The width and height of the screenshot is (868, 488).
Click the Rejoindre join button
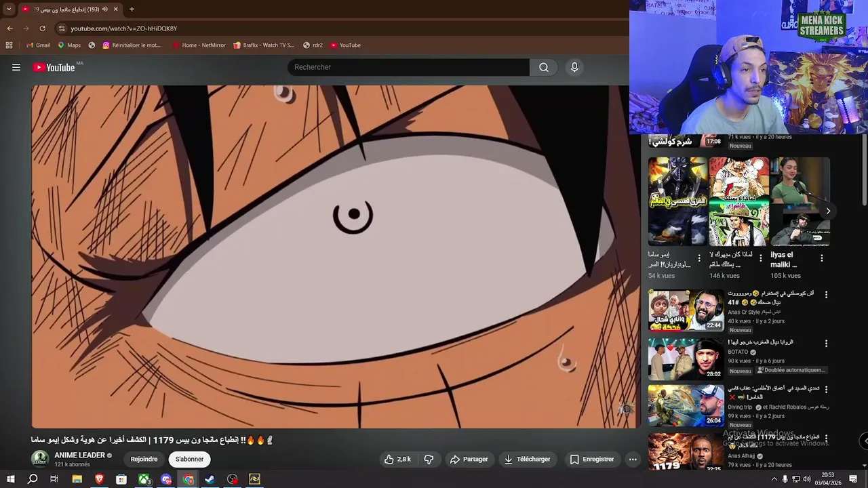pos(144,459)
